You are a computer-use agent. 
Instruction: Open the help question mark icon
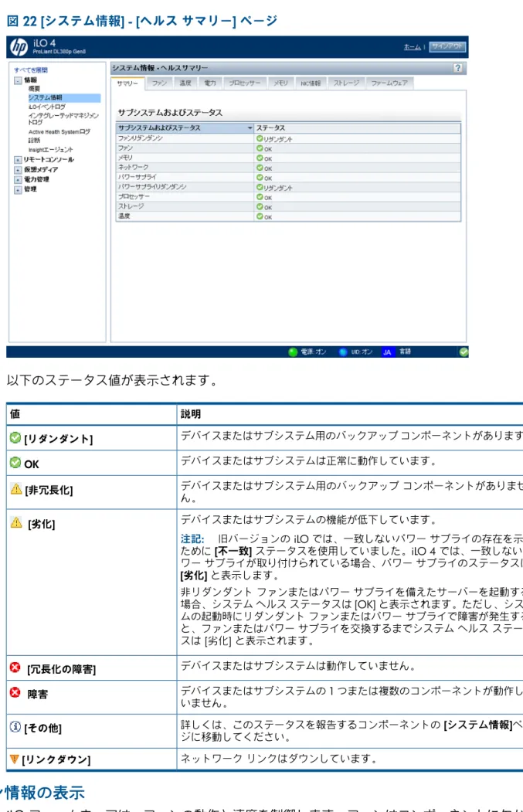point(458,68)
